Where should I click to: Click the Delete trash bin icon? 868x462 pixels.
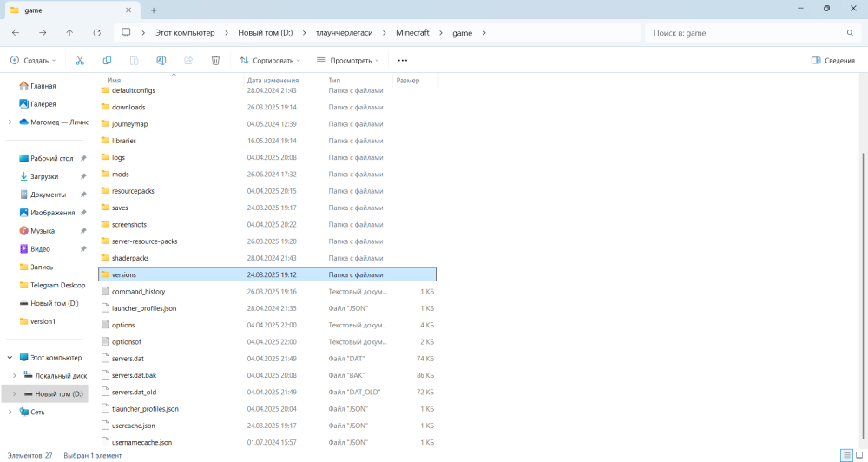(x=215, y=61)
